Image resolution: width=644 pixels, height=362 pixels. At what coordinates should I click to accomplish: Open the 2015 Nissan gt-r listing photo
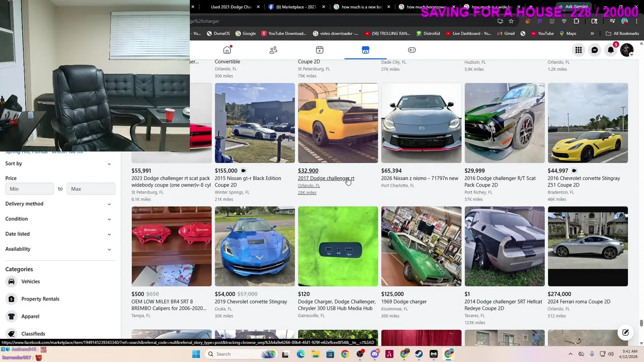[255, 123]
